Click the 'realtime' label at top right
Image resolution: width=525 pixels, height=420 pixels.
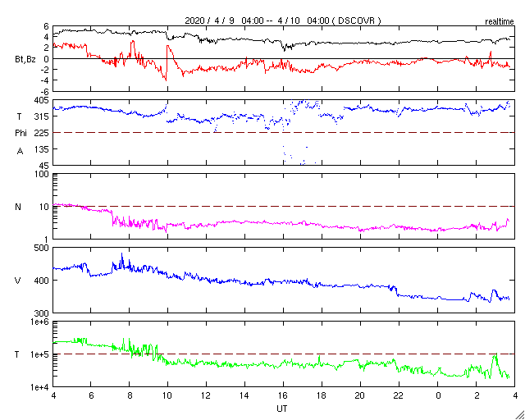coord(499,22)
